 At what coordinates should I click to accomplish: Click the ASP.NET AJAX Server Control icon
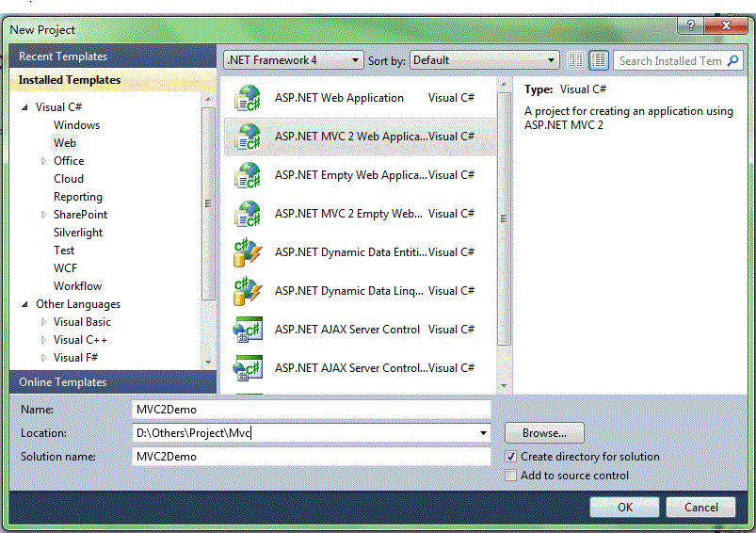pos(248,330)
